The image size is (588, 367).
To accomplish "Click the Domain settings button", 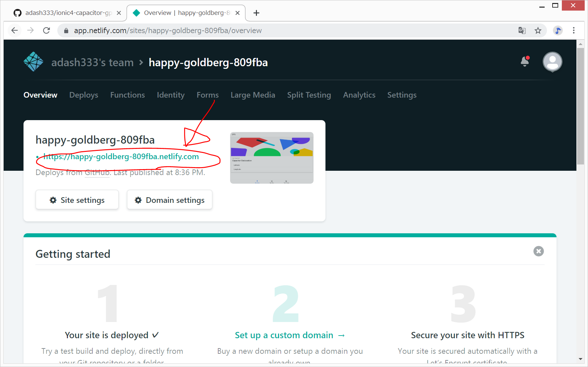I will pos(170,200).
